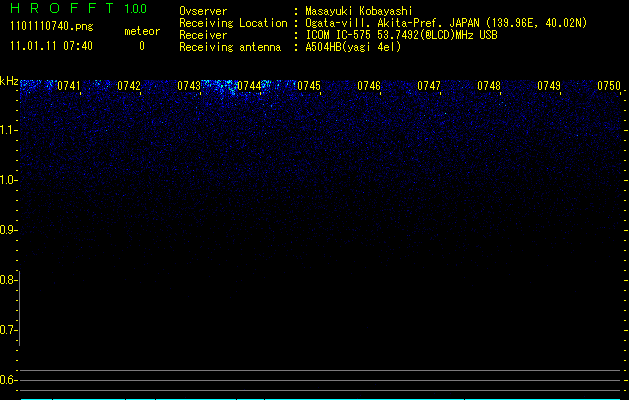Click the 1.0 kHz axis label
This screenshot has width=629, height=400.
point(8,180)
